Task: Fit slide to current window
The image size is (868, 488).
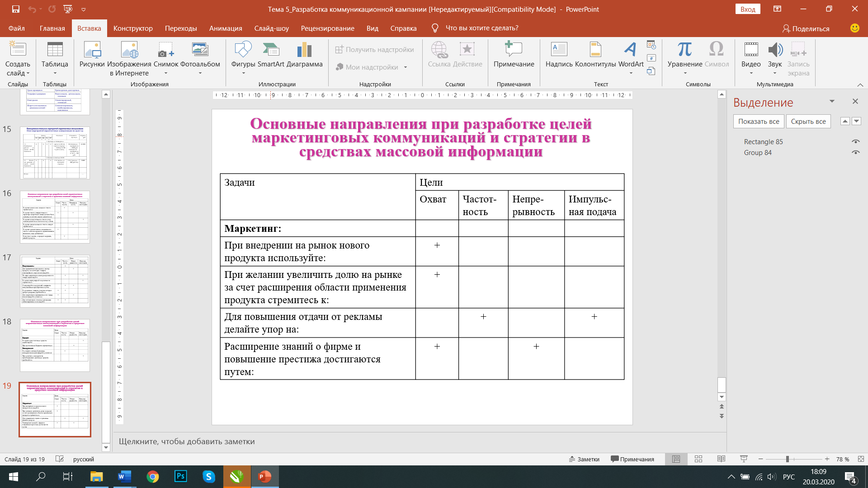Action: coord(861,459)
